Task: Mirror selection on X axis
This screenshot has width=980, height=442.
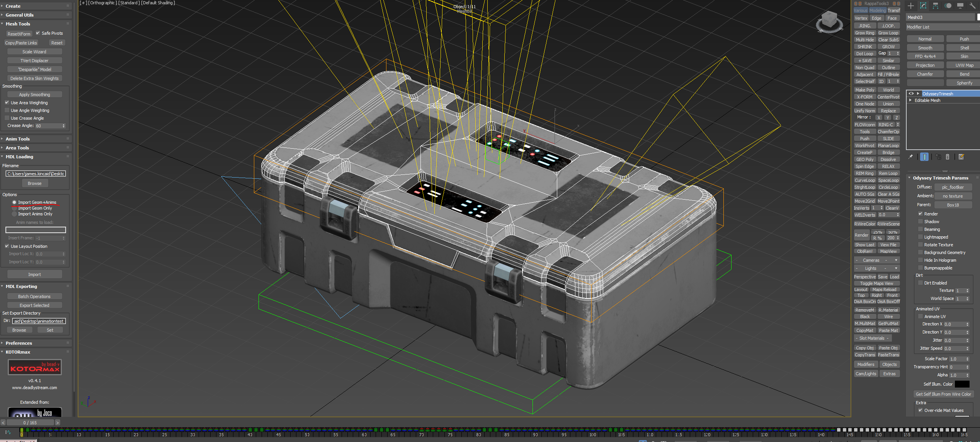Action: click(x=879, y=117)
